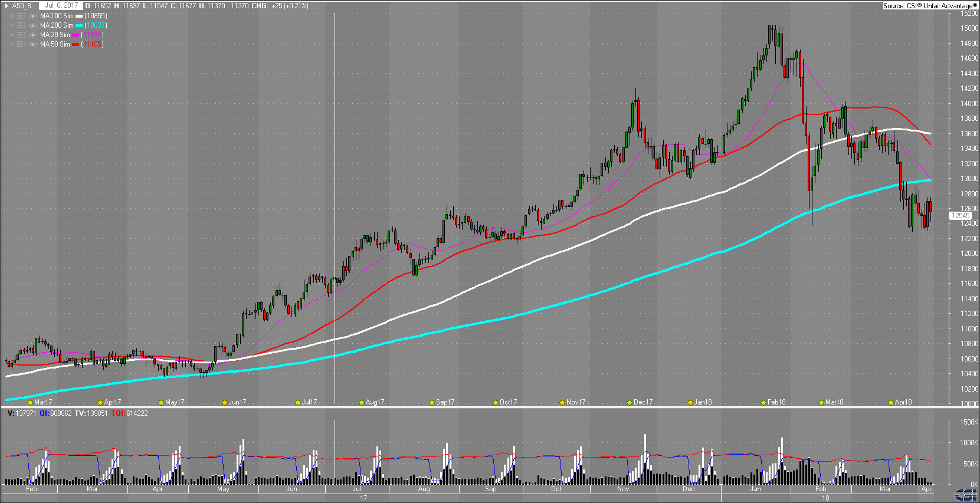Toggle visibility of MA 50 Sim

(33, 44)
